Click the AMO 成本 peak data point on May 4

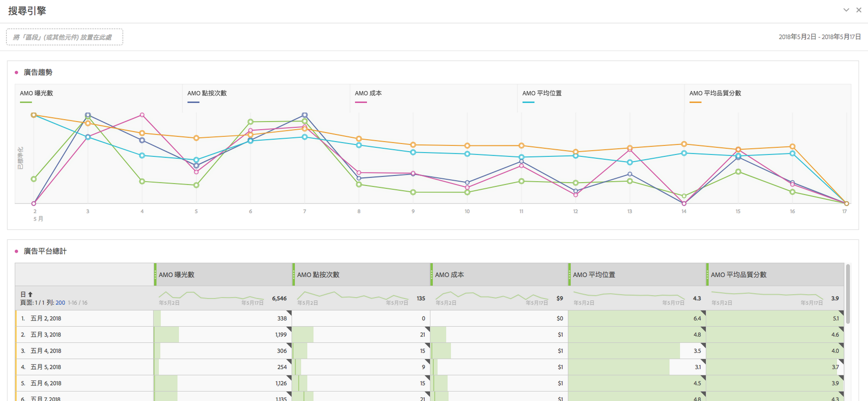(x=142, y=115)
